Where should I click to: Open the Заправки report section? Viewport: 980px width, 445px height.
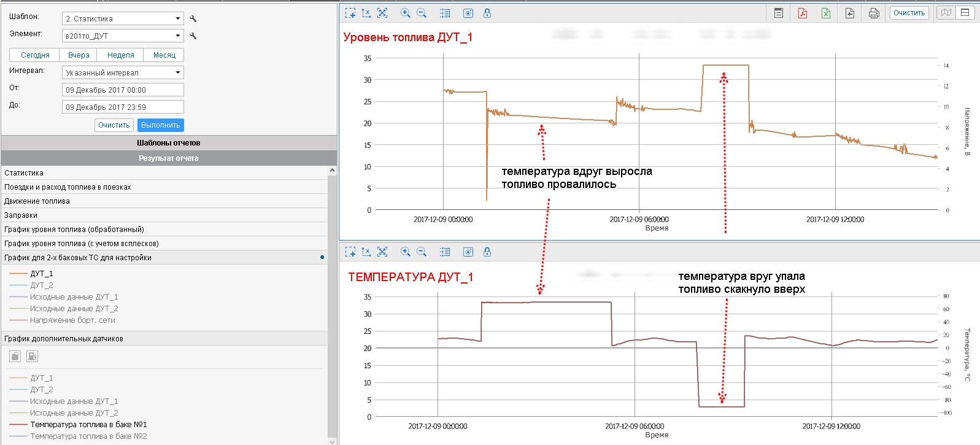(x=21, y=215)
